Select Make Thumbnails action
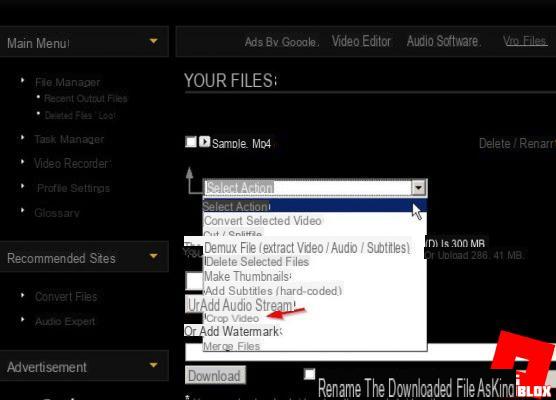This screenshot has width=556, height=400. click(x=248, y=276)
